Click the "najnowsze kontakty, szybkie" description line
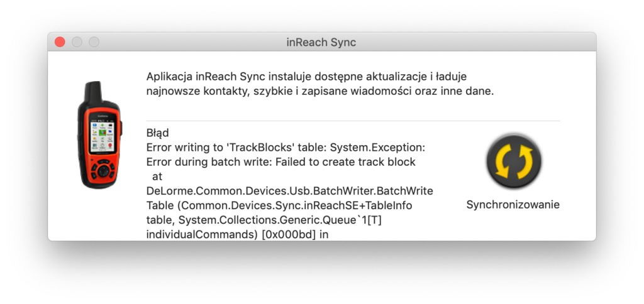The height and width of the screenshot is (304, 644). (320, 91)
